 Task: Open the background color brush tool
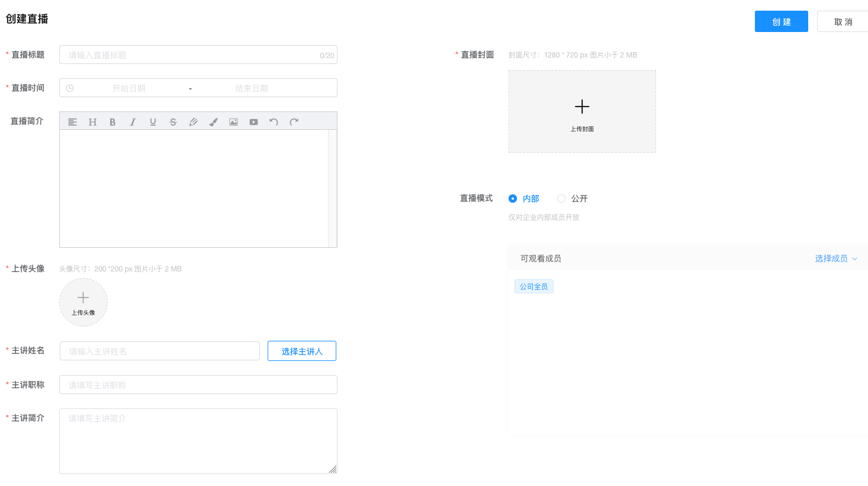pos(213,122)
